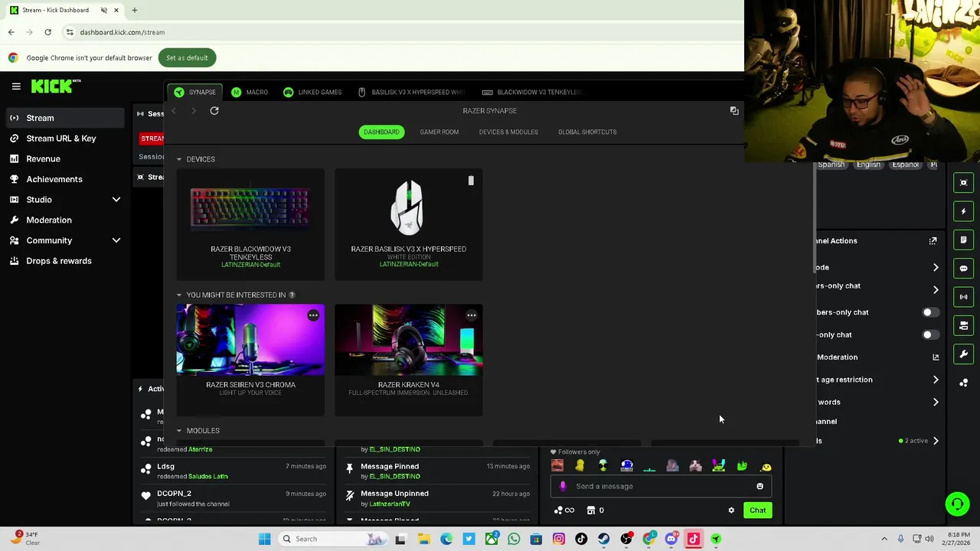980x551 pixels.
Task: Click the emoji picker in chat input
Action: [759, 486]
